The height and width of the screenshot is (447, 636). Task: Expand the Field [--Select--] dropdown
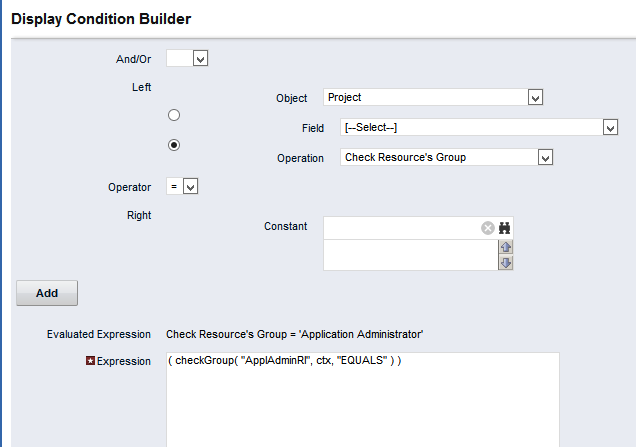coord(479,127)
